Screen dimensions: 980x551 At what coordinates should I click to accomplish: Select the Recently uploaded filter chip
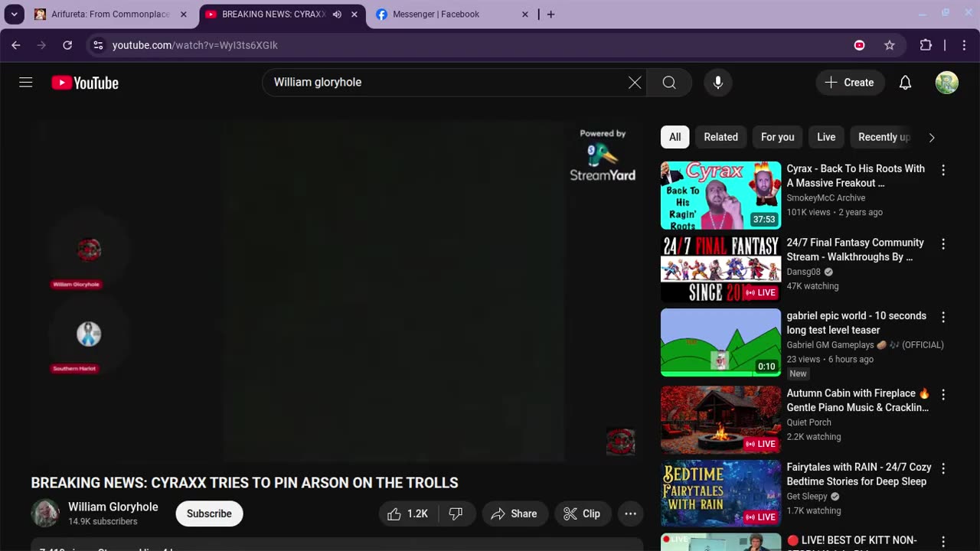(884, 137)
